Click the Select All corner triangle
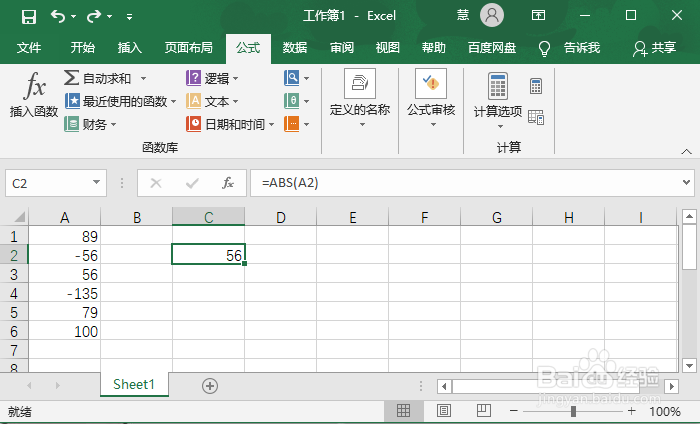 tap(19, 217)
